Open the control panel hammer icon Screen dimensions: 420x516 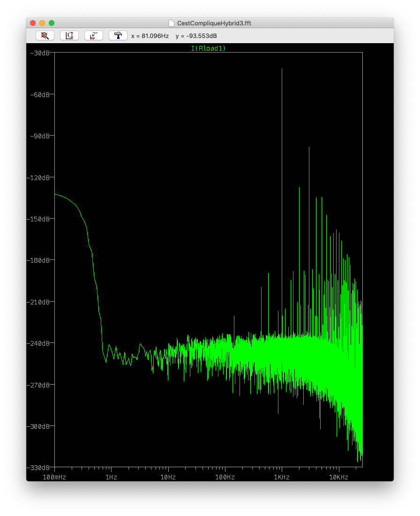tap(118, 36)
